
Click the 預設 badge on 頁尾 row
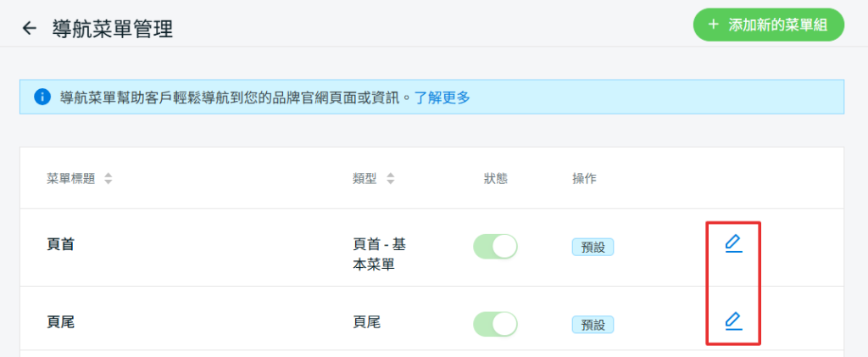click(593, 325)
